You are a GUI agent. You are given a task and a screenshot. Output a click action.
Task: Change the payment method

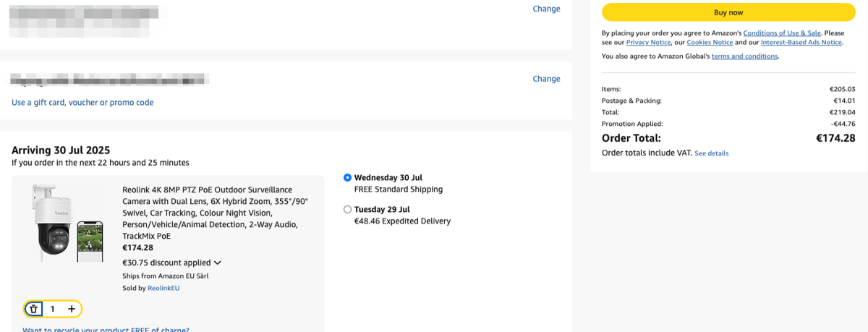[x=546, y=79]
